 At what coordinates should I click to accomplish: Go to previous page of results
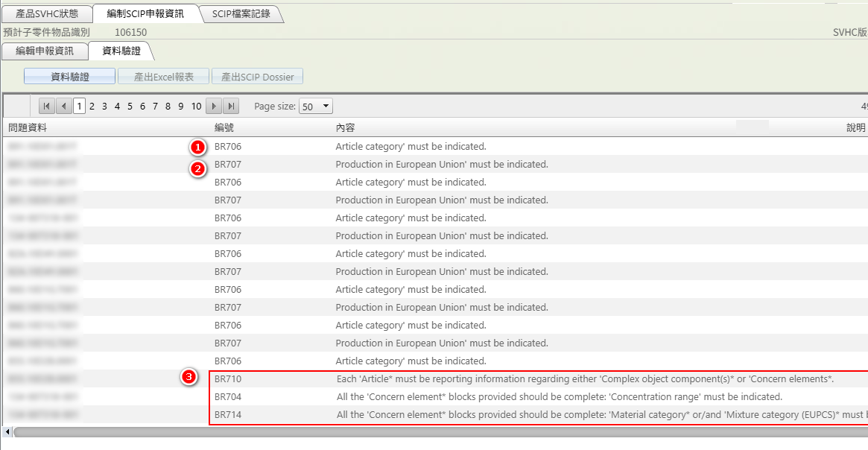[x=64, y=107]
